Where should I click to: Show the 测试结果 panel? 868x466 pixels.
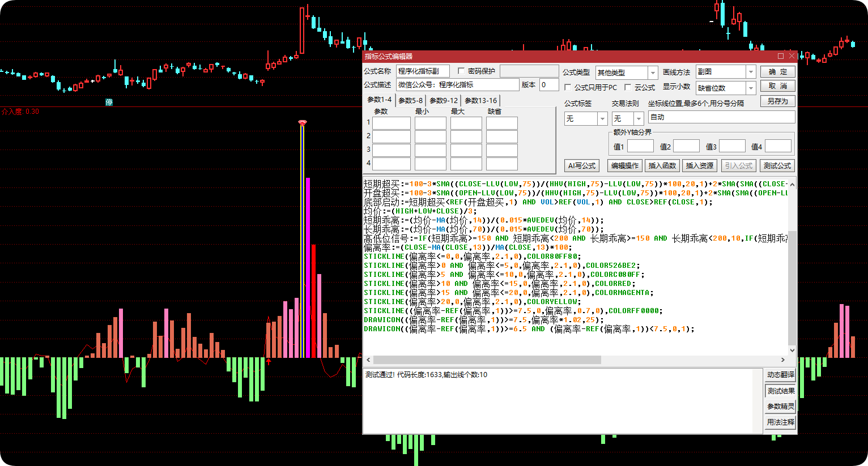781,391
